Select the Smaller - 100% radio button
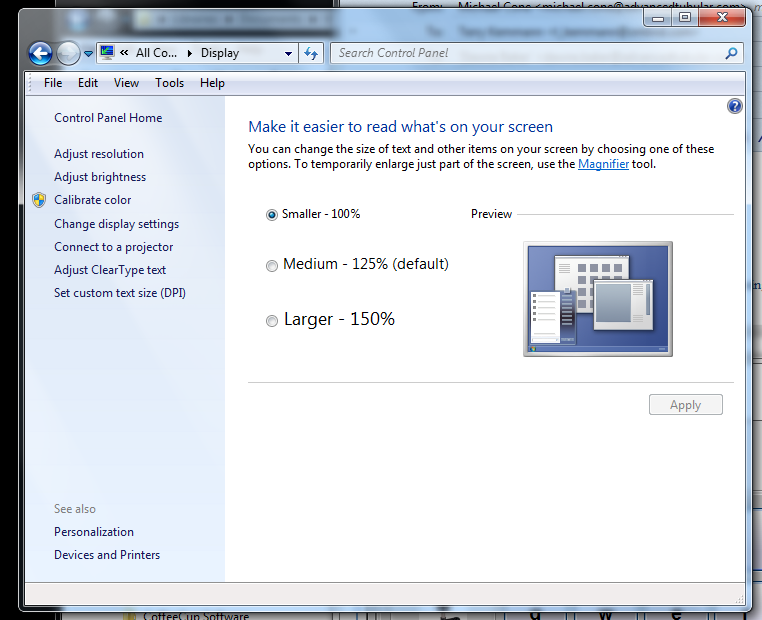The image size is (762, 620). pyautogui.click(x=272, y=214)
